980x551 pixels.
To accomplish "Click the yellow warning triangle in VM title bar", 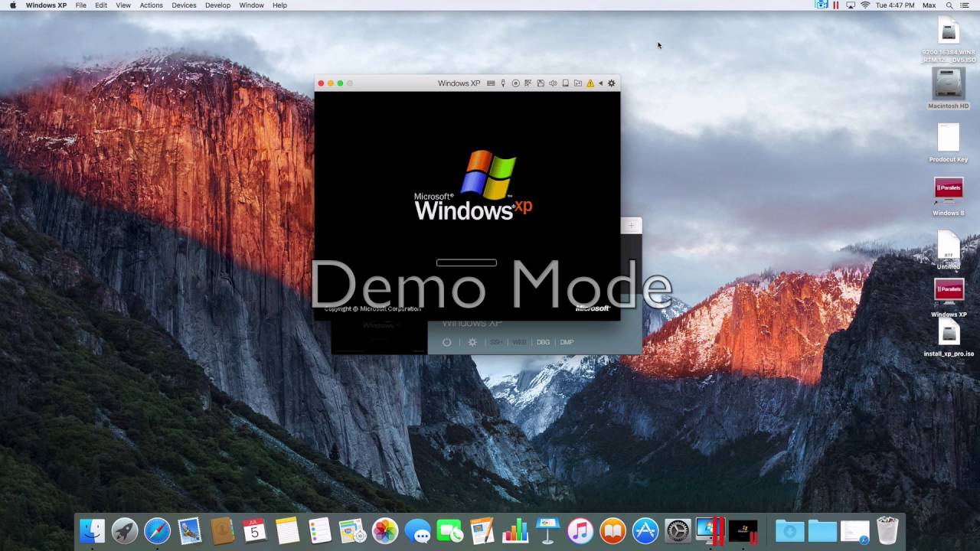I will click(590, 83).
